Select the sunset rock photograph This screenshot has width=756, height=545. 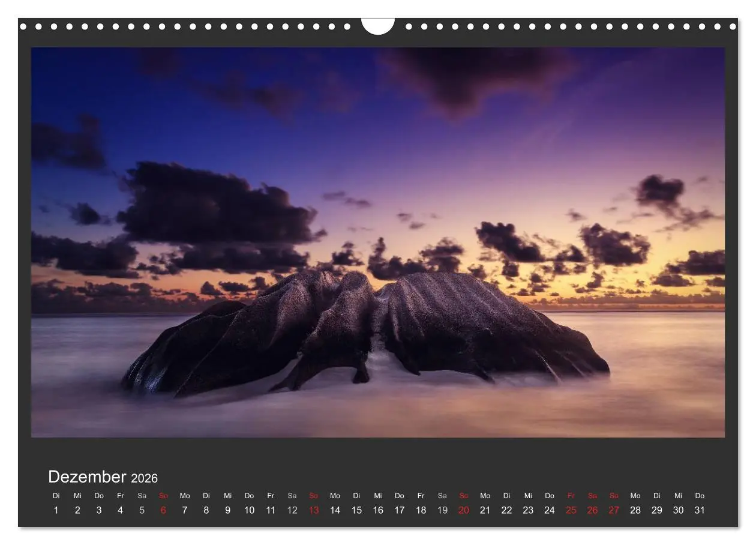(378, 242)
